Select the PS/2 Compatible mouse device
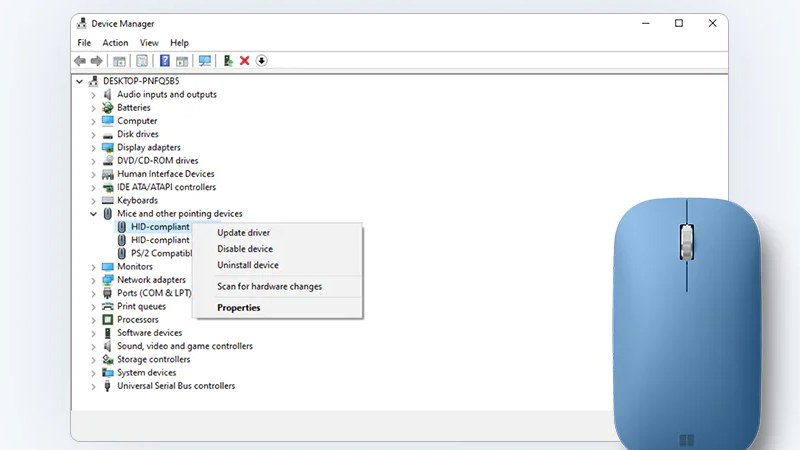Viewport: 800px width, 450px height. (x=160, y=253)
